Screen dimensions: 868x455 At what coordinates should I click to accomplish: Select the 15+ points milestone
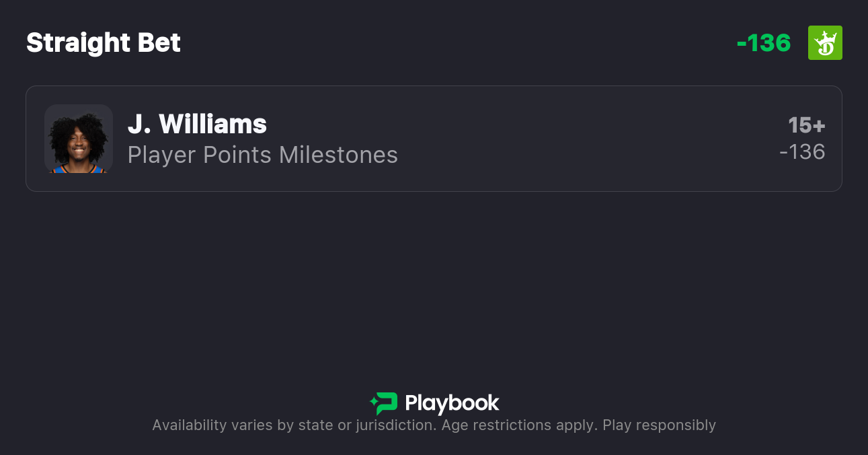tap(806, 125)
